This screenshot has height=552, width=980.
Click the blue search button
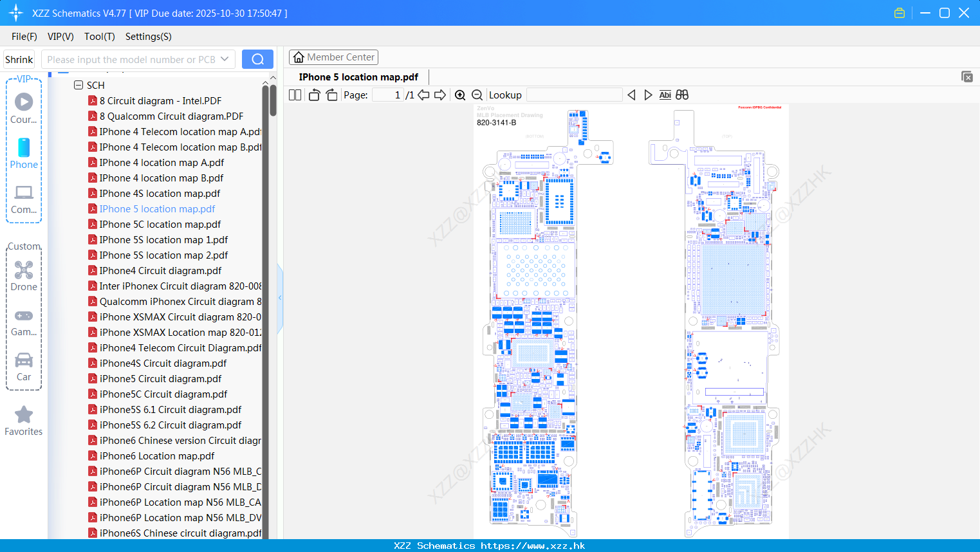(x=257, y=59)
